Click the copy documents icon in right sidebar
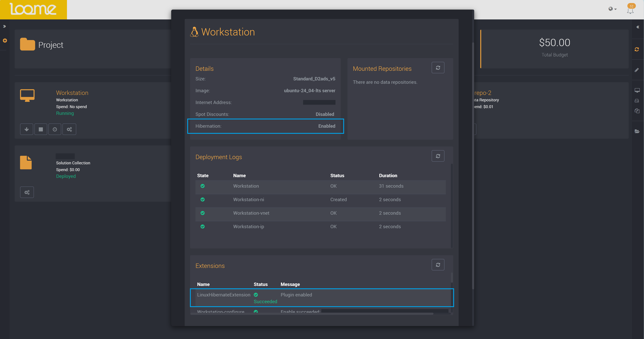The height and width of the screenshot is (339, 644). 637,111
